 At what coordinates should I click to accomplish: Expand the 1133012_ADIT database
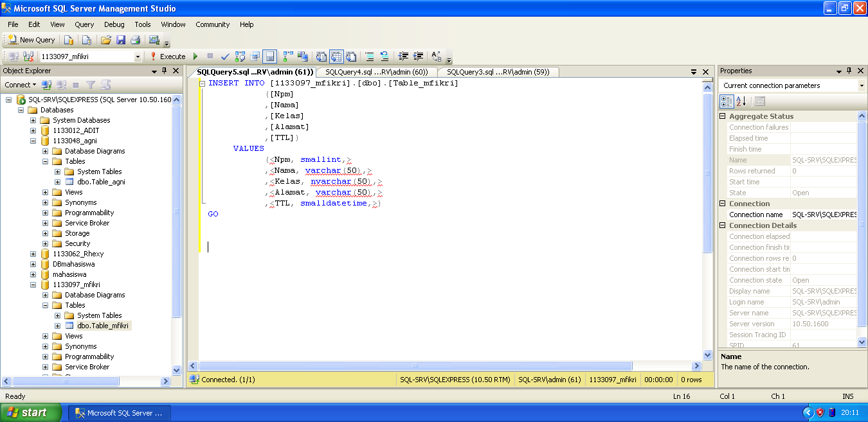(33, 130)
